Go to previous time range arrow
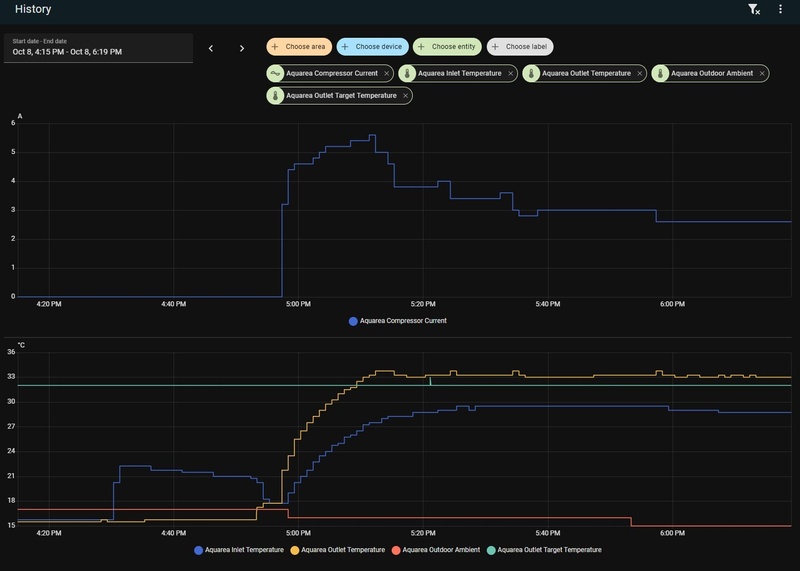The width and height of the screenshot is (800, 571). pyautogui.click(x=211, y=48)
